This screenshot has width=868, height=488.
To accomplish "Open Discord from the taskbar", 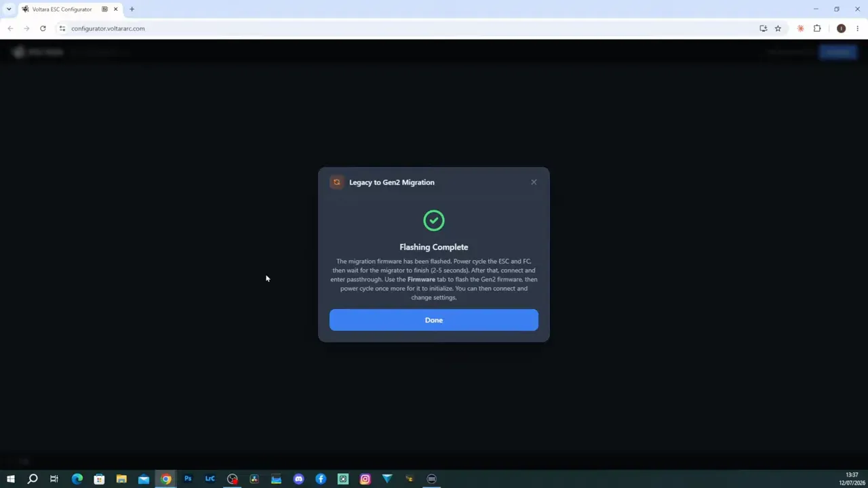I will [298, 479].
